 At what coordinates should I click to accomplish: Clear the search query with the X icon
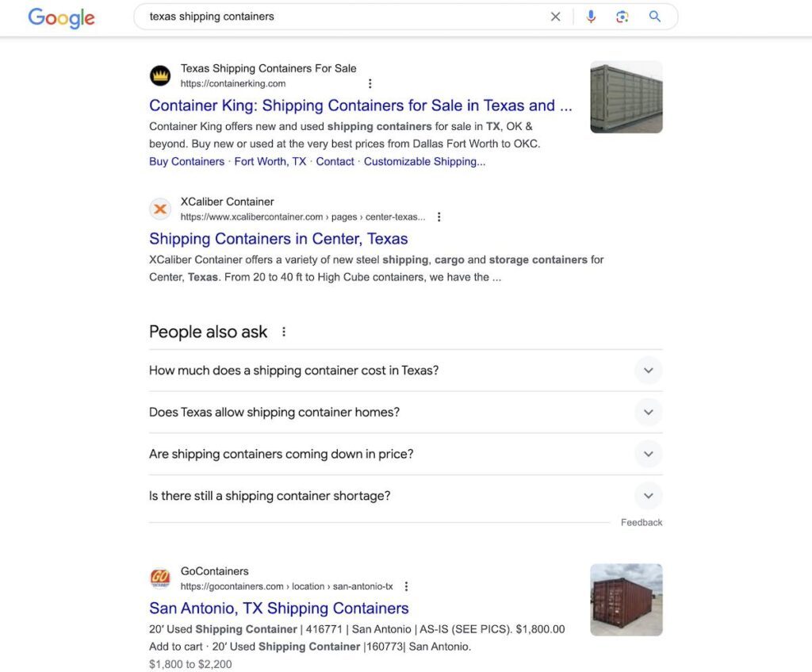[x=556, y=16]
